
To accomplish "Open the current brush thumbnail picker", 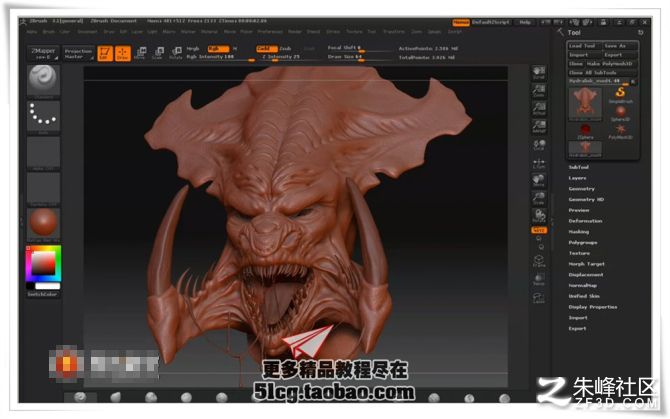I will [x=43, y=81].
